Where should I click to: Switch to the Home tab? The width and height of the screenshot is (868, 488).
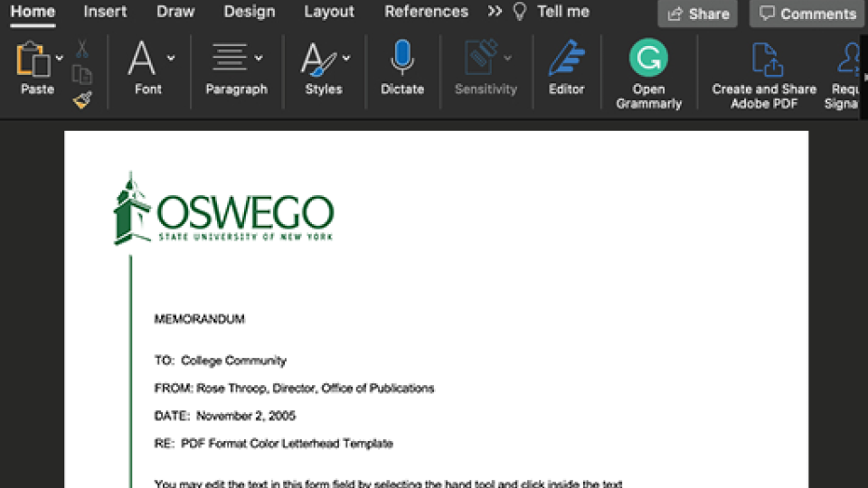coord(33,12)
